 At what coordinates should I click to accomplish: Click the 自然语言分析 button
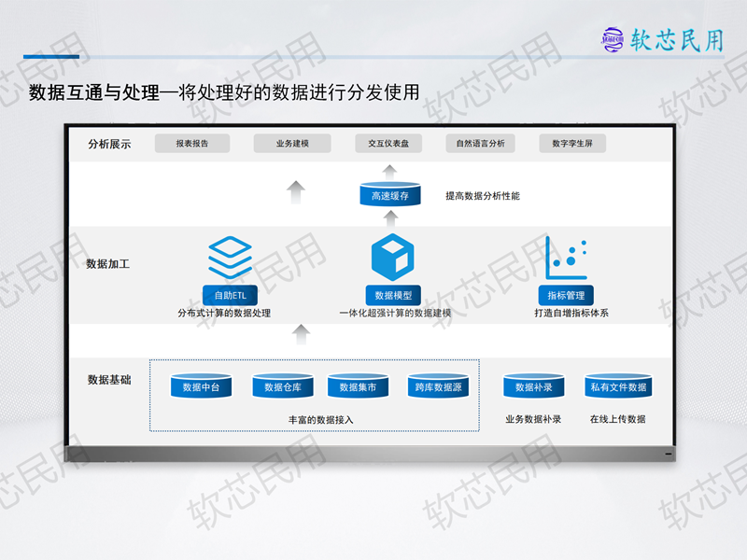point(480,144)
